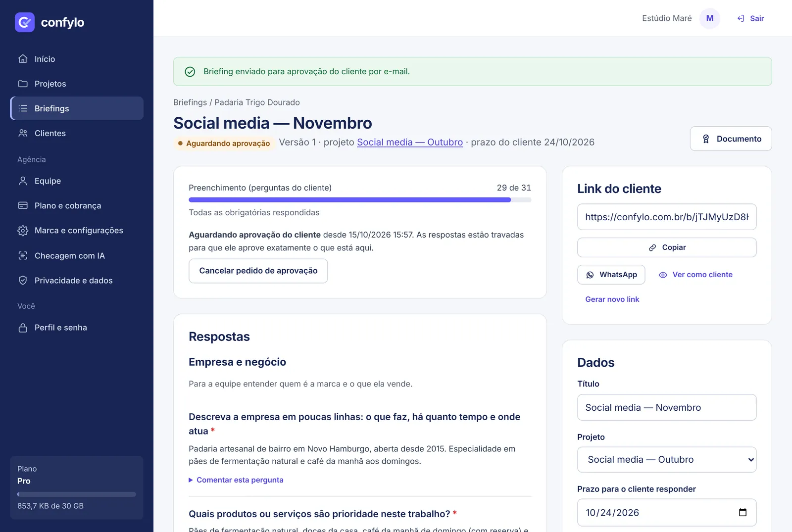792x532 pixels.
Task: Expand Comentar esta pergunta
Action: [236, 480]
